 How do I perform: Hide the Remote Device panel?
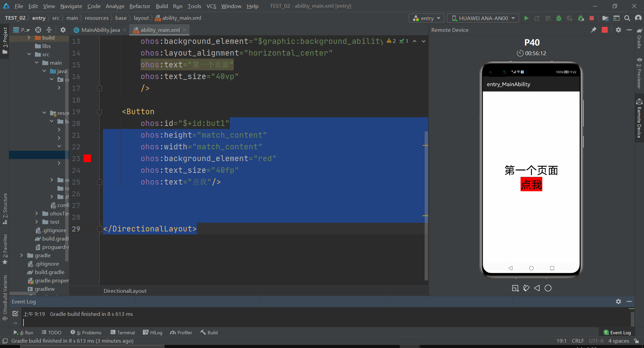[x=629, y=30]
